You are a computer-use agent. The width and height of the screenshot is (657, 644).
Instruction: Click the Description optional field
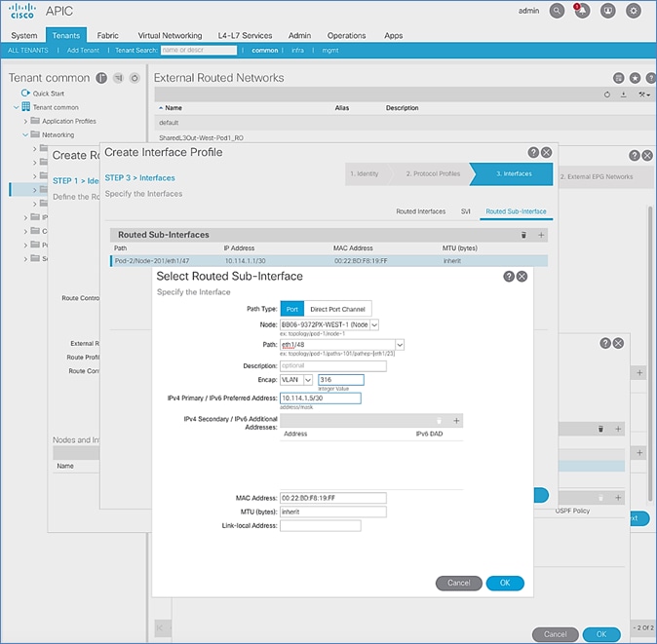(333, 366)
